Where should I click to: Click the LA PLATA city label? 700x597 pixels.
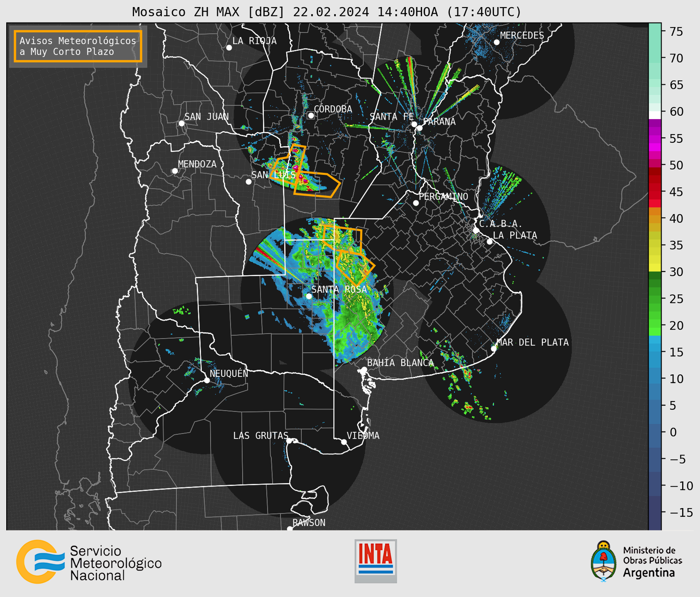(515, 235)
